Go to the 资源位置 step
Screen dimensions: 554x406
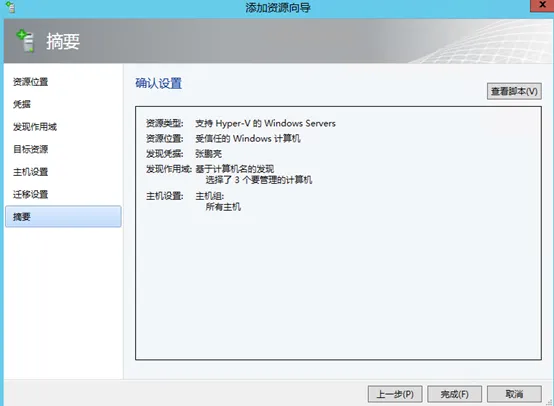30,82
